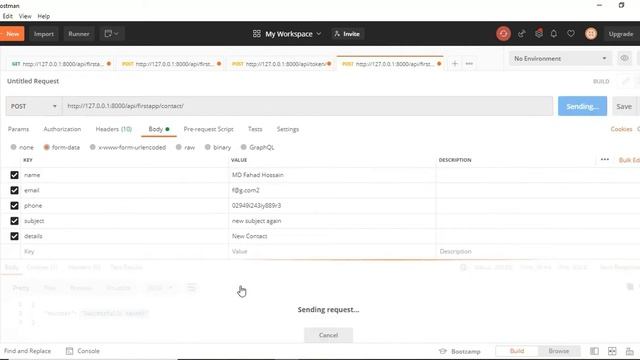Select the none body type radio
Image resolution: width=640 pixels, height=360 pixels.
pyautogui.click(x=13, y=147)
